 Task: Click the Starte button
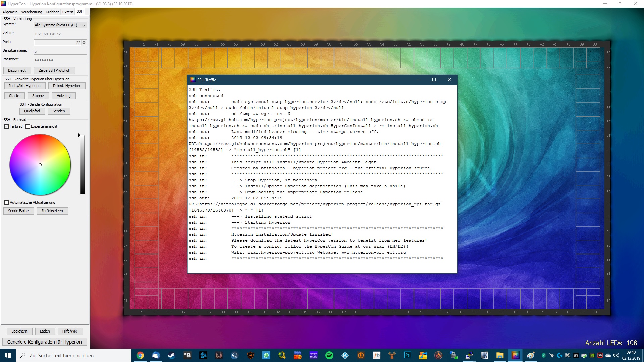click(14, 96)
